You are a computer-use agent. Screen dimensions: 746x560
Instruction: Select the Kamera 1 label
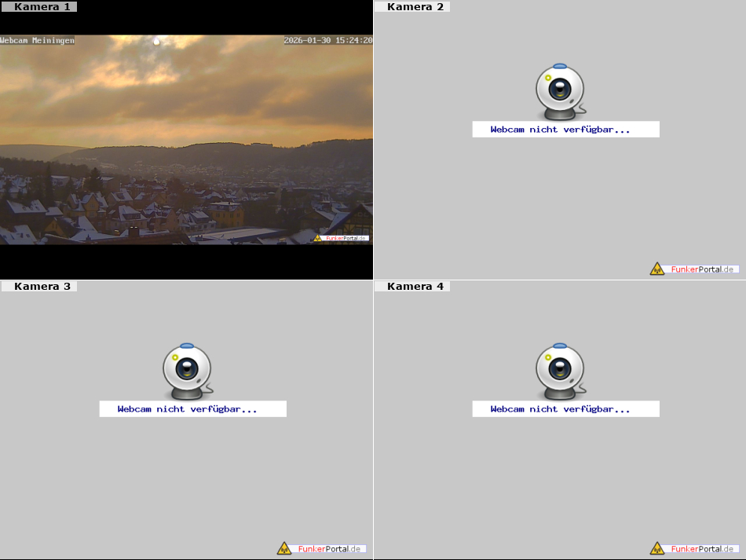click(42, 7)
